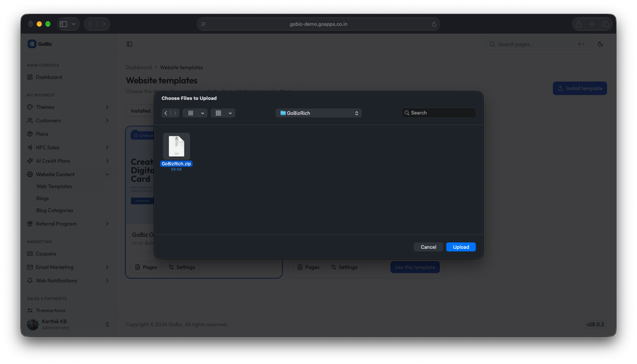Click the AI Credit Plans sparkle icon
Viewport: 637px width, 364px height.
click(x=30, y=161)
